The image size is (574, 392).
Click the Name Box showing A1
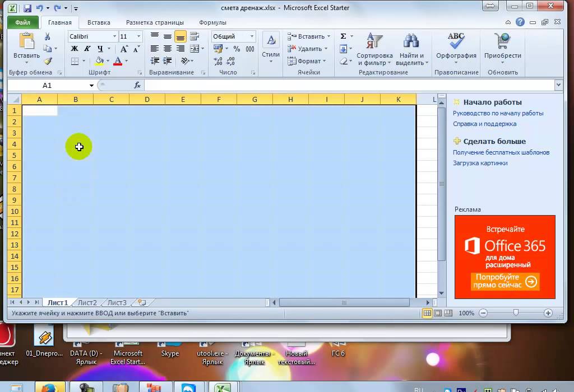click(x=48, y=85)
